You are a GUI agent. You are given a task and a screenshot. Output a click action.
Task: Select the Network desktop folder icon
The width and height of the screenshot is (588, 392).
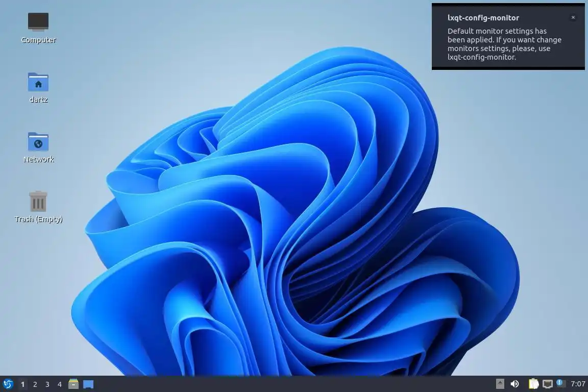tap(38, 148)
